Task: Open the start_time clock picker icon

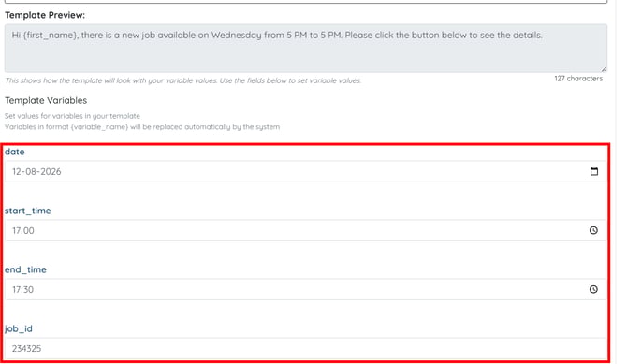Action: pos(593,230)
